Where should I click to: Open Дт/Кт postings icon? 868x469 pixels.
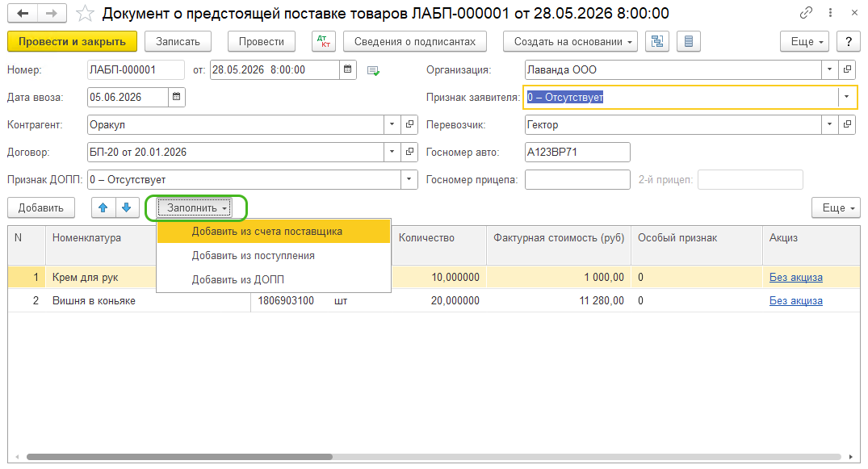324,41
